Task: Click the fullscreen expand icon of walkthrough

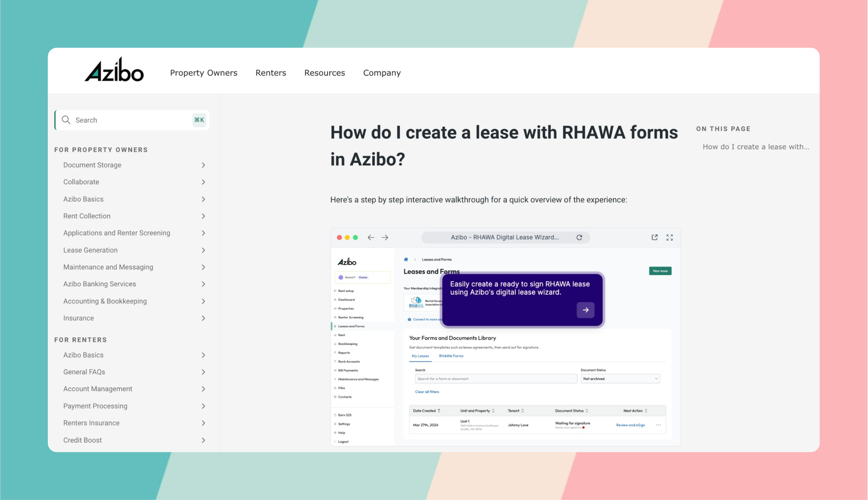Action: 670,238
